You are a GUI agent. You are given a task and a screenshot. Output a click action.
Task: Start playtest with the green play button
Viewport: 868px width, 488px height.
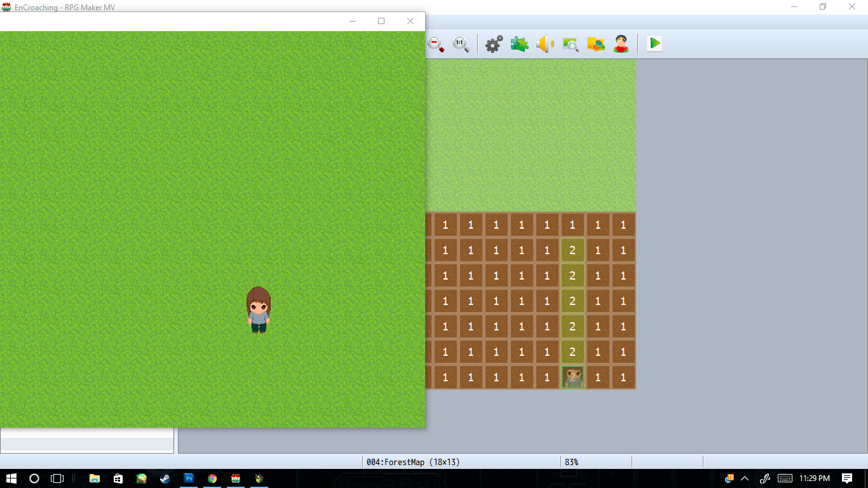[654, 44]
